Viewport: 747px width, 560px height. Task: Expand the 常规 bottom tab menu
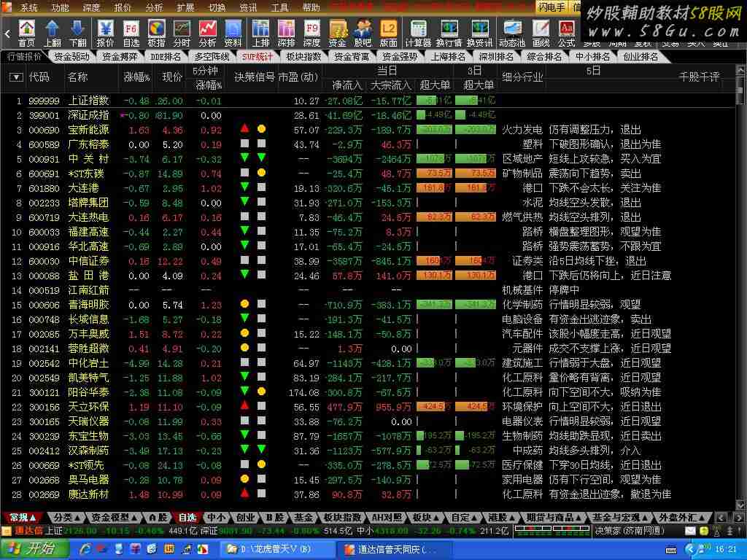point(23,517)
